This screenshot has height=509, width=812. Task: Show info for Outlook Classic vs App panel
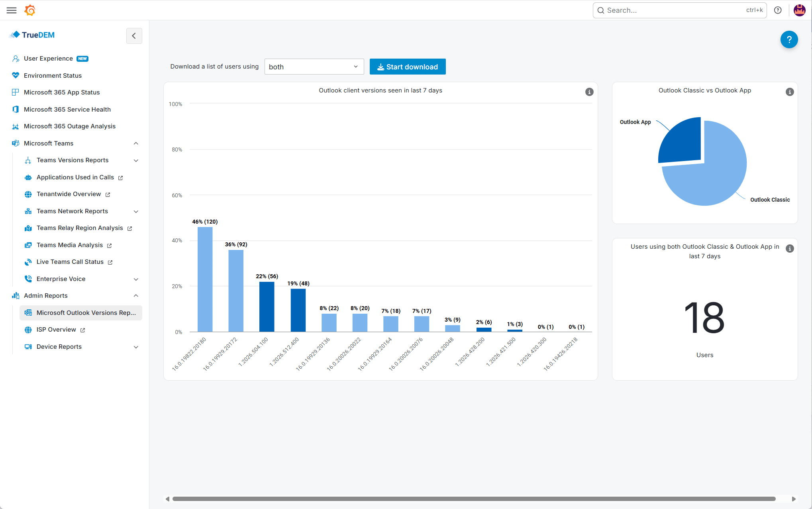[x=790, y=92]
